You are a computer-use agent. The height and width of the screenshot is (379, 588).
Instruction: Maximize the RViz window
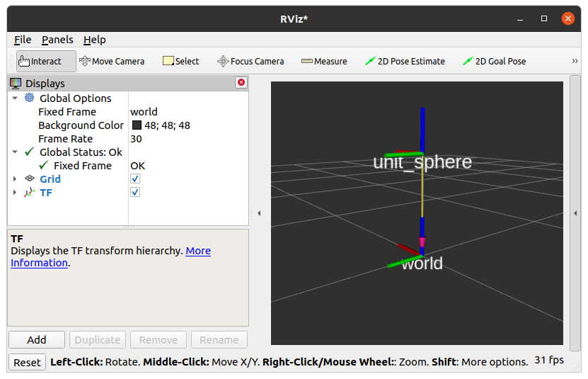[x=543, y=18]
